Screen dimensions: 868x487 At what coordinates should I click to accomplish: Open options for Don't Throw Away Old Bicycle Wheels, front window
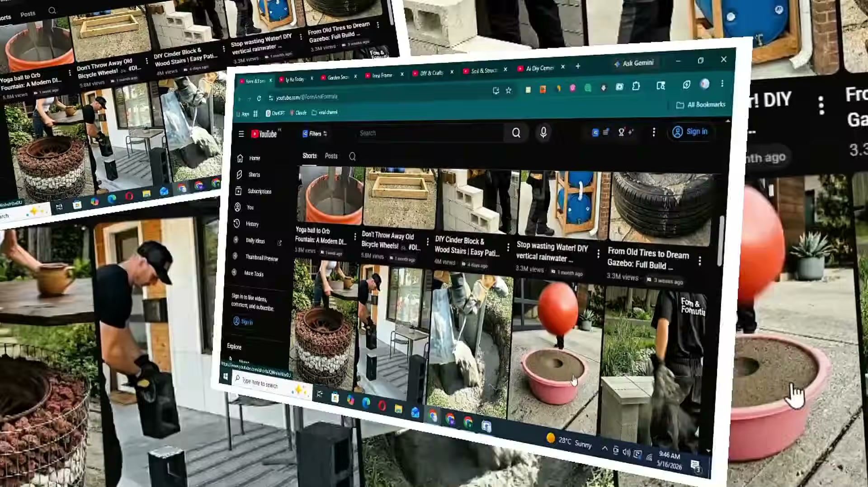click(x=428, y=242)
